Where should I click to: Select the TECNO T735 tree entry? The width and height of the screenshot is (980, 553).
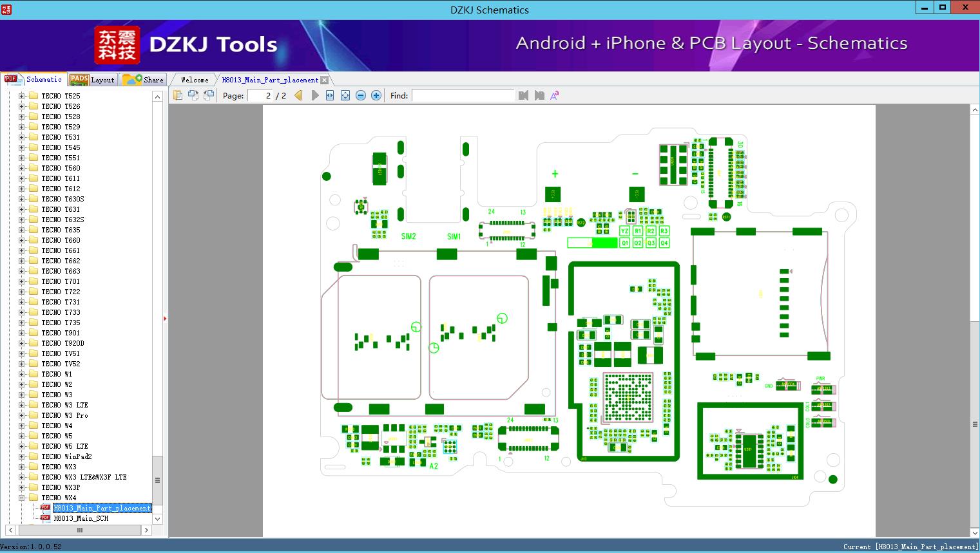click(61, 322)
